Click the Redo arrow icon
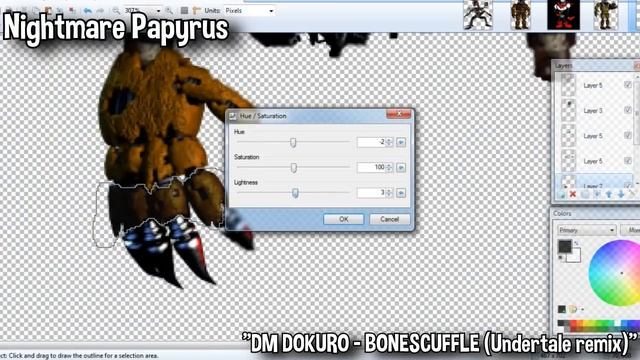This screenshot has height=360, width=640. click(100, 11)
